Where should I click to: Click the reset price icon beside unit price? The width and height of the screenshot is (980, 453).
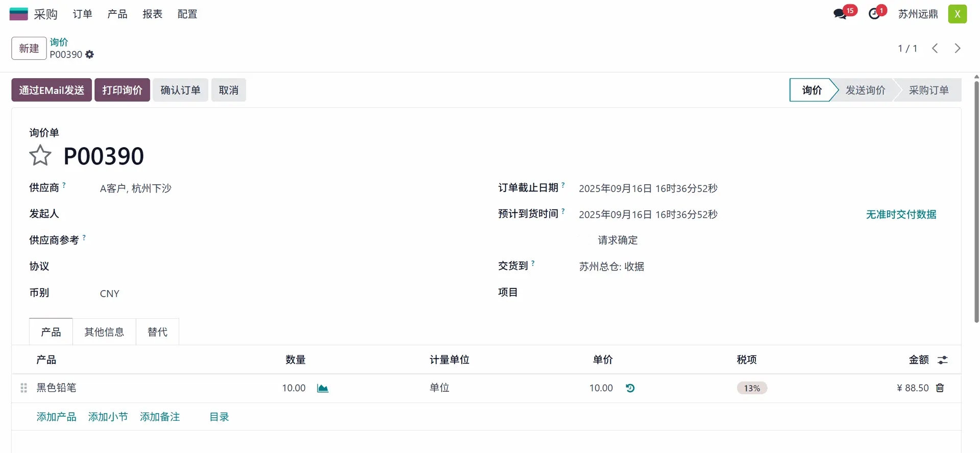pos(630,388)
